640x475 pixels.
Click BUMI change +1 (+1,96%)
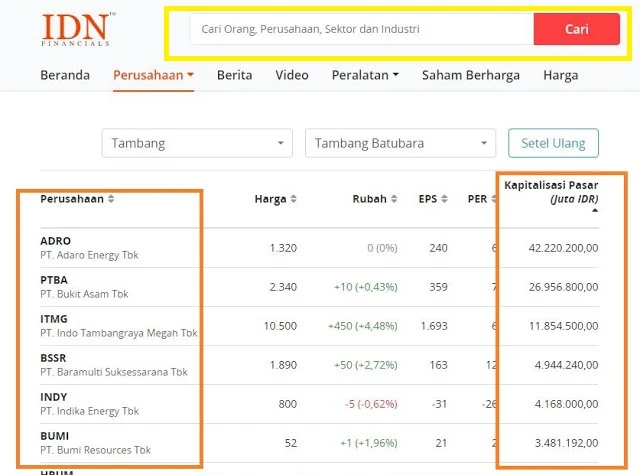point(369,443)
